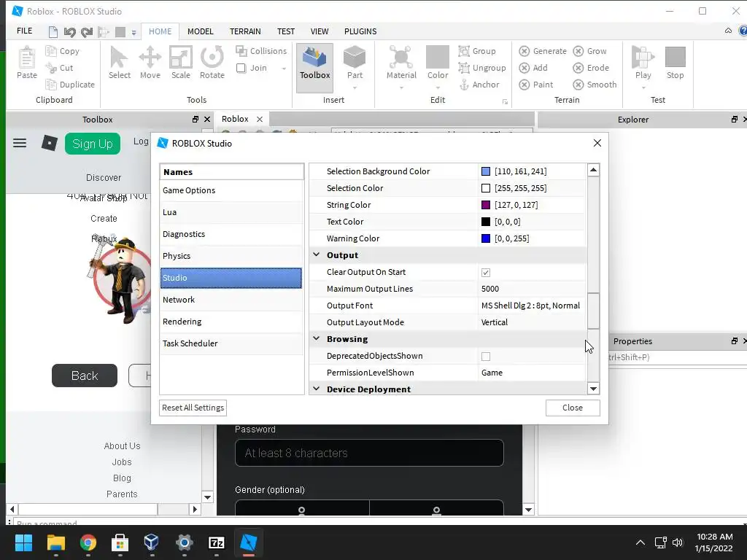Open the FILE menu
Image resolution: width=747 pixels, height=560 pixels.
coord(24,31)
